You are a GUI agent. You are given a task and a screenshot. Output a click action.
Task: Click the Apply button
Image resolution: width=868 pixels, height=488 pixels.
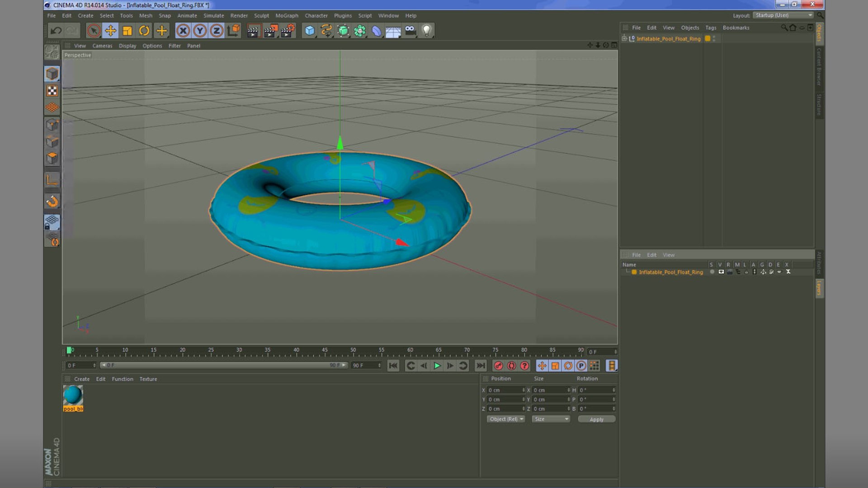596,419
